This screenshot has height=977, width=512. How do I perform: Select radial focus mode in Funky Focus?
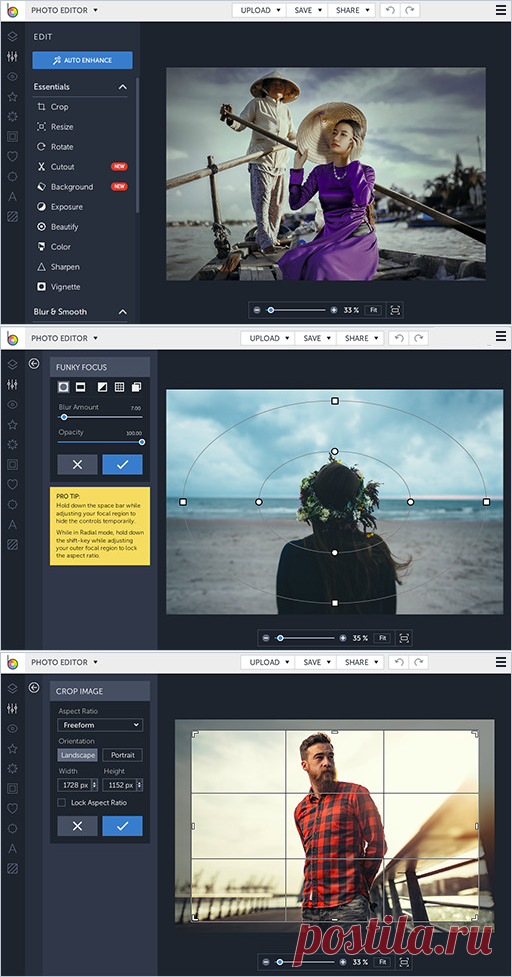point(64,387)
